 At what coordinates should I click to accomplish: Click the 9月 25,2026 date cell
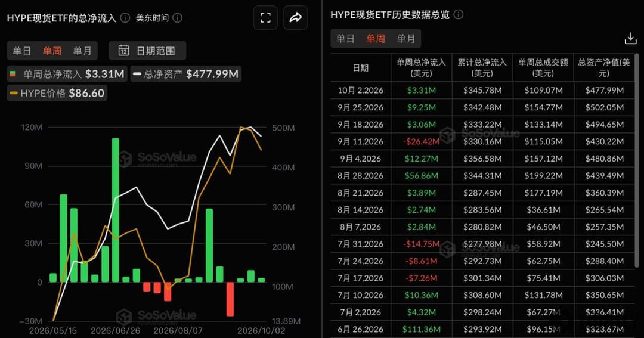(x=361, y=108)
